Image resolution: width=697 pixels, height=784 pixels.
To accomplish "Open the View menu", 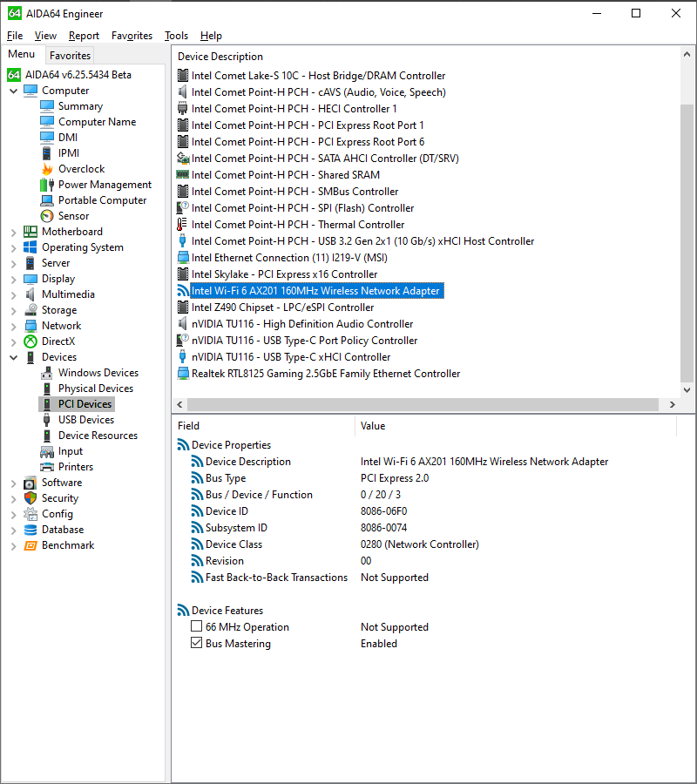I will tap(45, 36).
